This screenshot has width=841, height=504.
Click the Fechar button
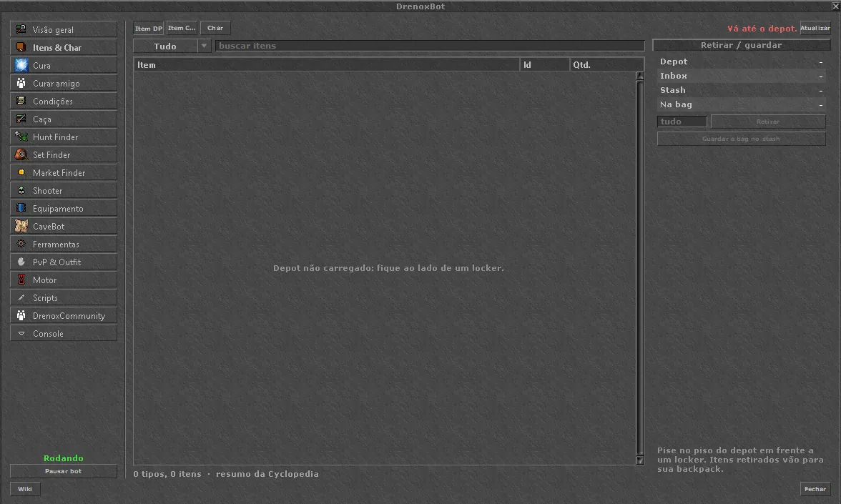(x=815, y=489)
